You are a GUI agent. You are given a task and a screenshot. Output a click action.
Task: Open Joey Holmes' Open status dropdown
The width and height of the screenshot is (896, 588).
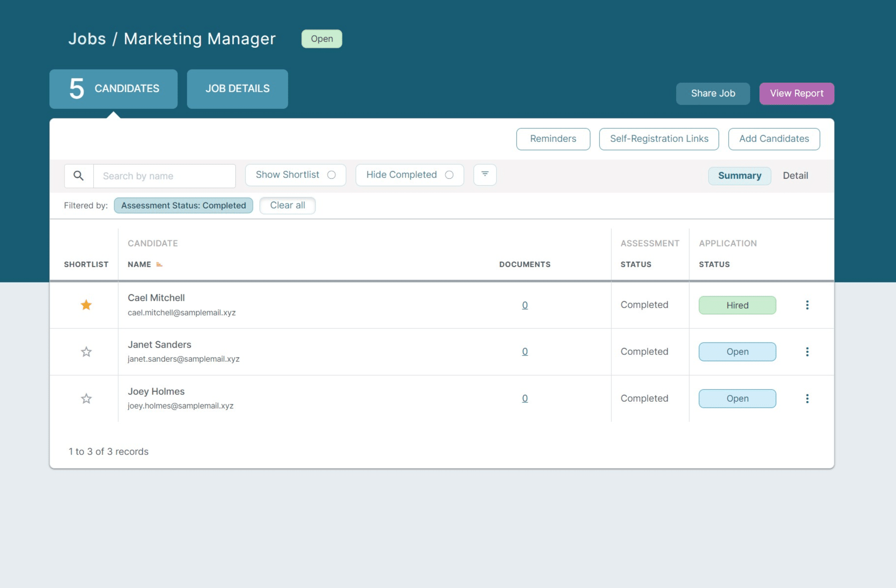737,399
